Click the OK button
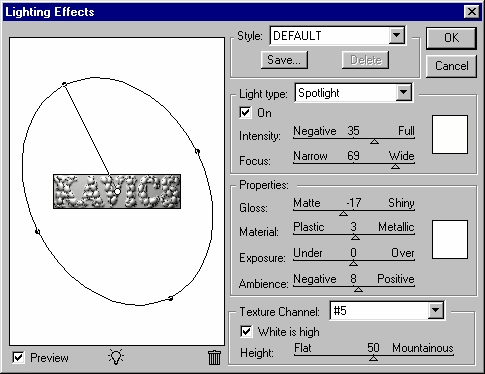Screen dimensions: 485x374 click(451, 38)
